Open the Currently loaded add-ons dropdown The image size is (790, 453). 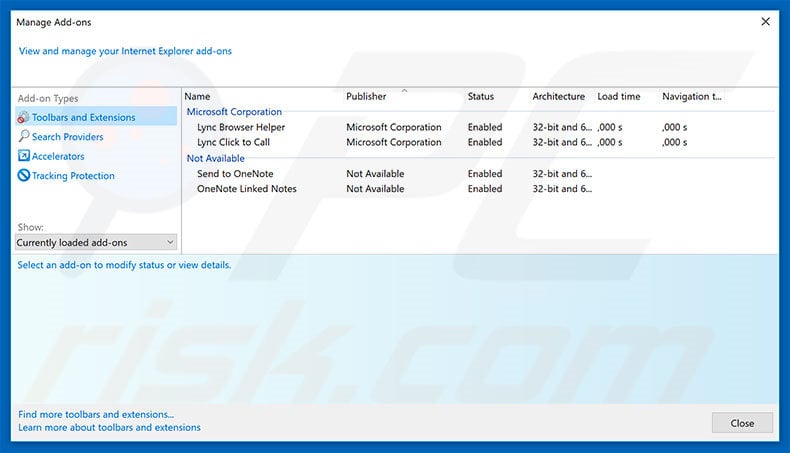pos(96,242)
